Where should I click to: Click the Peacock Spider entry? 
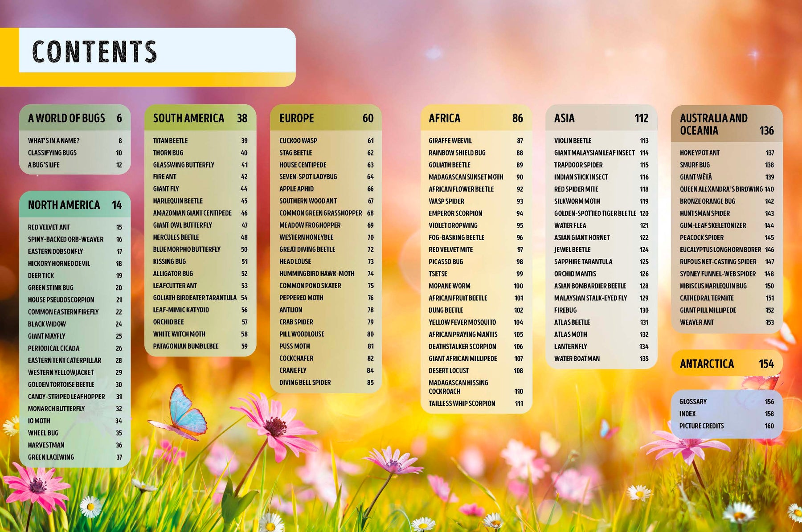click(702, 237)
